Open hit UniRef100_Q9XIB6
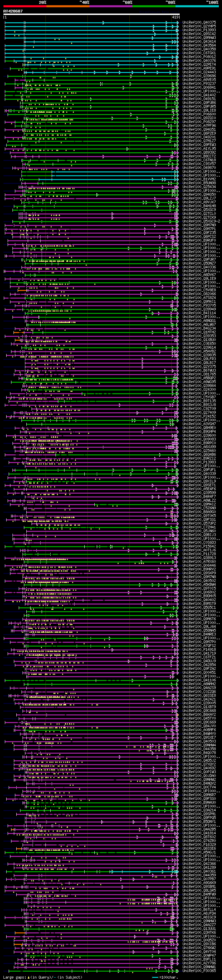 (x=199, y=944)
